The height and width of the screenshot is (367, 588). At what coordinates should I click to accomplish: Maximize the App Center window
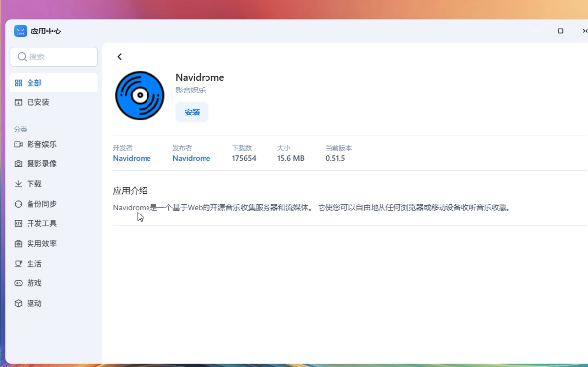coord(560,31)
